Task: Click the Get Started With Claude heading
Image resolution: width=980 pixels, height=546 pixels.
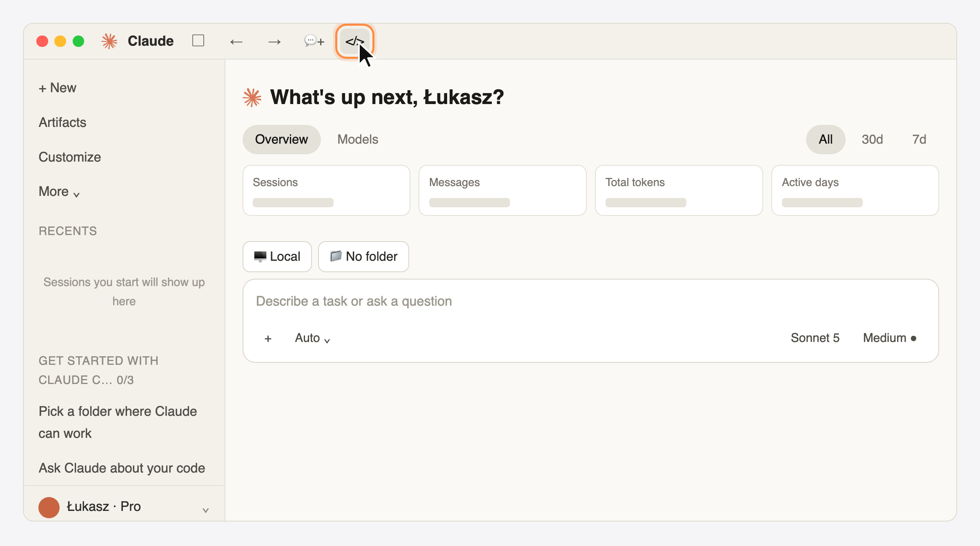Action: click(98, 371)
